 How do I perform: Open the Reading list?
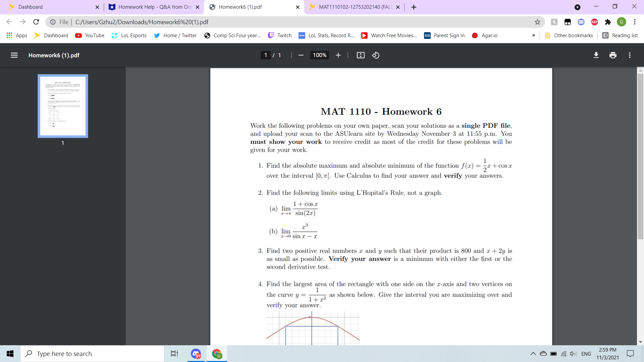(620, 35)
